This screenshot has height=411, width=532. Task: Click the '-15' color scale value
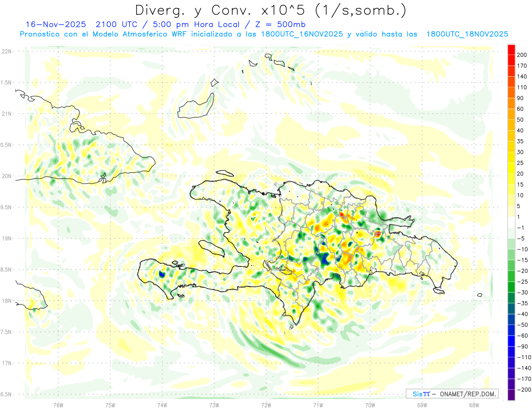(x=523, y=260)
